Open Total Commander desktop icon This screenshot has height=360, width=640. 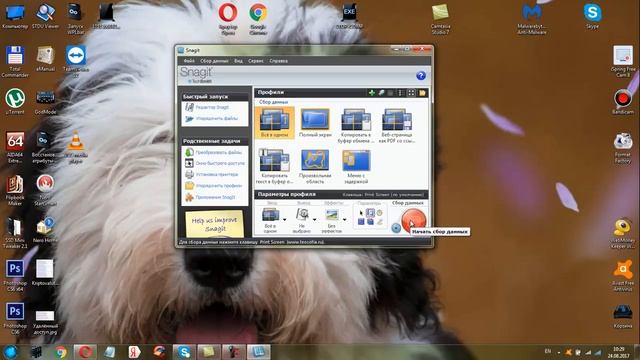15,62
